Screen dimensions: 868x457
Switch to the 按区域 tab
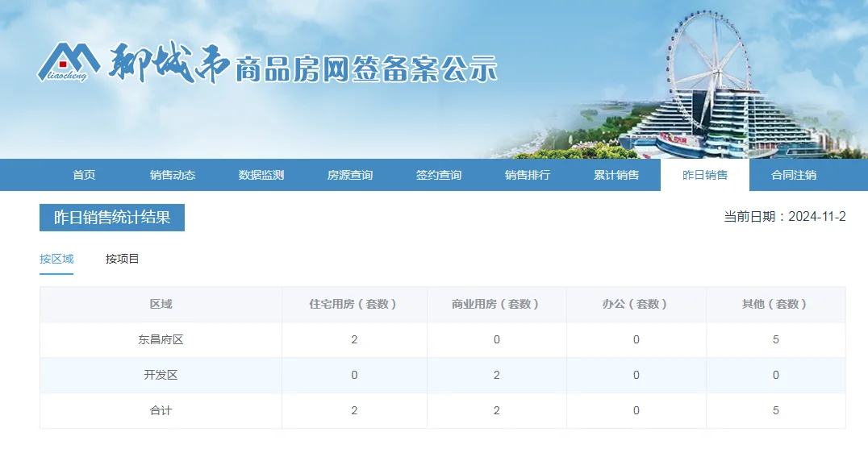(x=56, y=259)
